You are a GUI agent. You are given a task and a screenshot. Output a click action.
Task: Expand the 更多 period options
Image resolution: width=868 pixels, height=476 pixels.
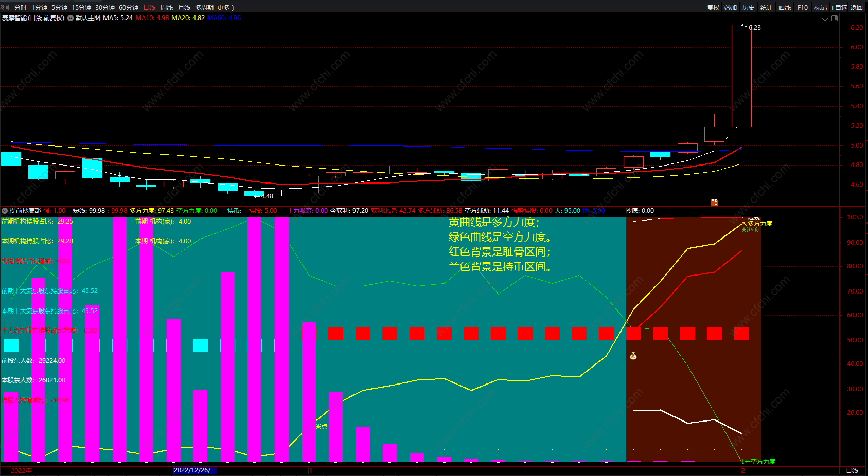coord(226,8)
